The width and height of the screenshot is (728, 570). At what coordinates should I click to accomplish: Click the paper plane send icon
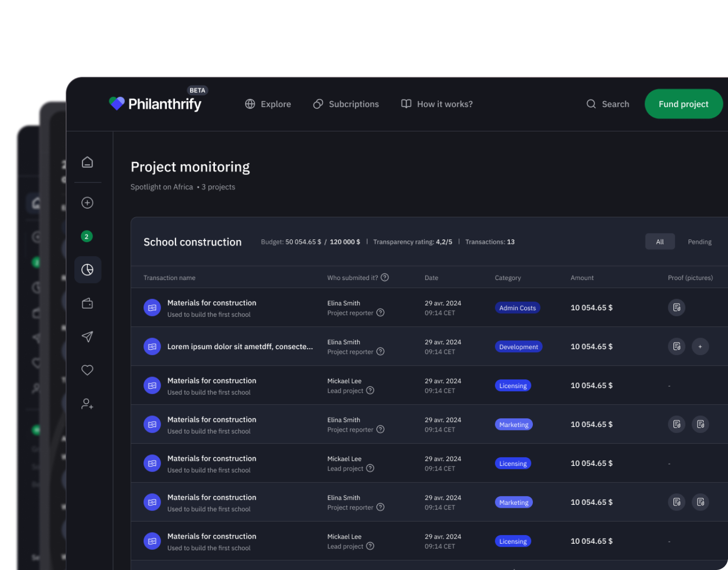click(87, 337)
